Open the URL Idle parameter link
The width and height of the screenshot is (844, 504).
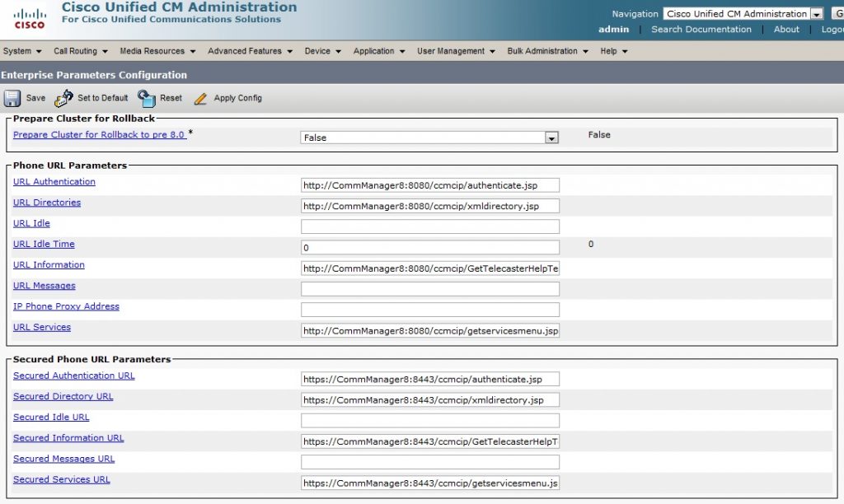[31, 223]
